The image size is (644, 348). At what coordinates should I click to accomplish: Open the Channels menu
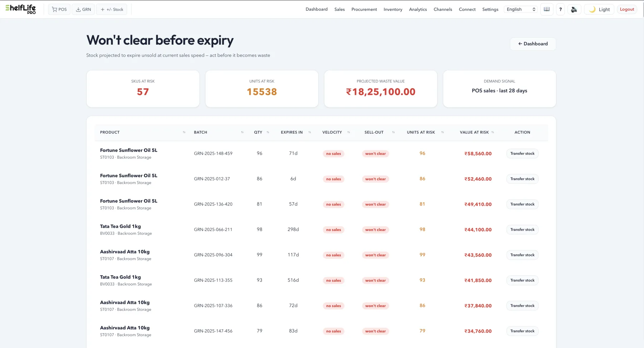443,9
